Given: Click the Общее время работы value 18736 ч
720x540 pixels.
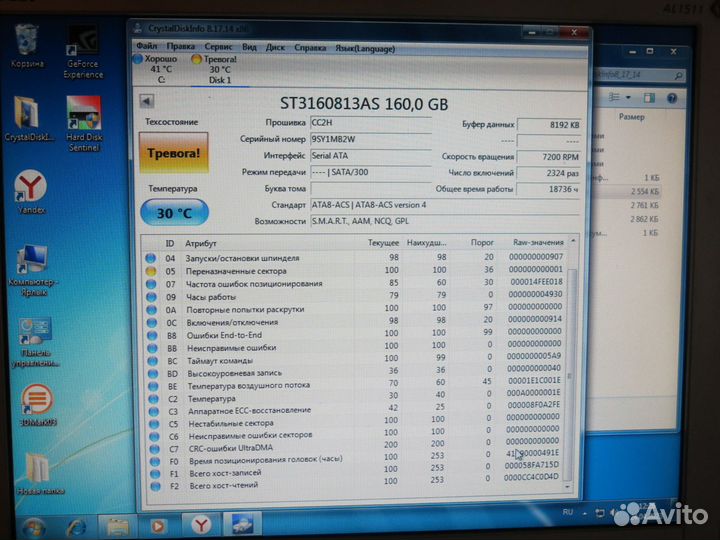Looking at the screenshot, I should (x=549, y=189).
